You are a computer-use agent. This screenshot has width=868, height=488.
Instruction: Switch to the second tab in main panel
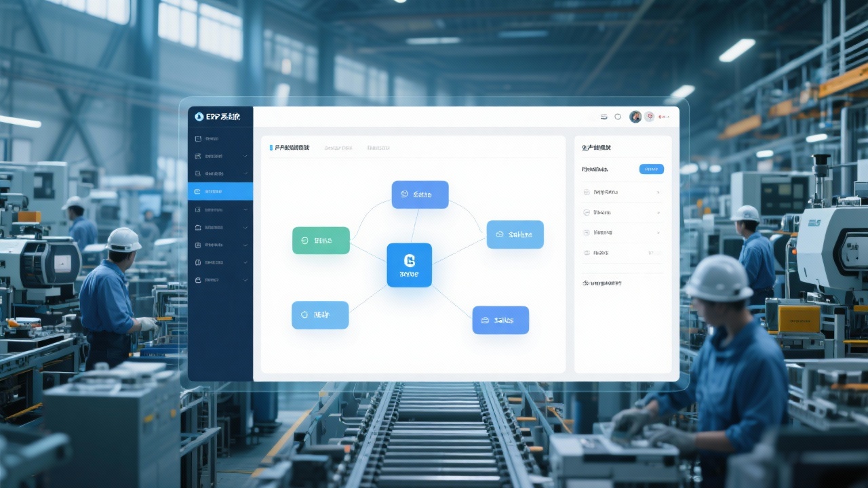tap(338, 148)
